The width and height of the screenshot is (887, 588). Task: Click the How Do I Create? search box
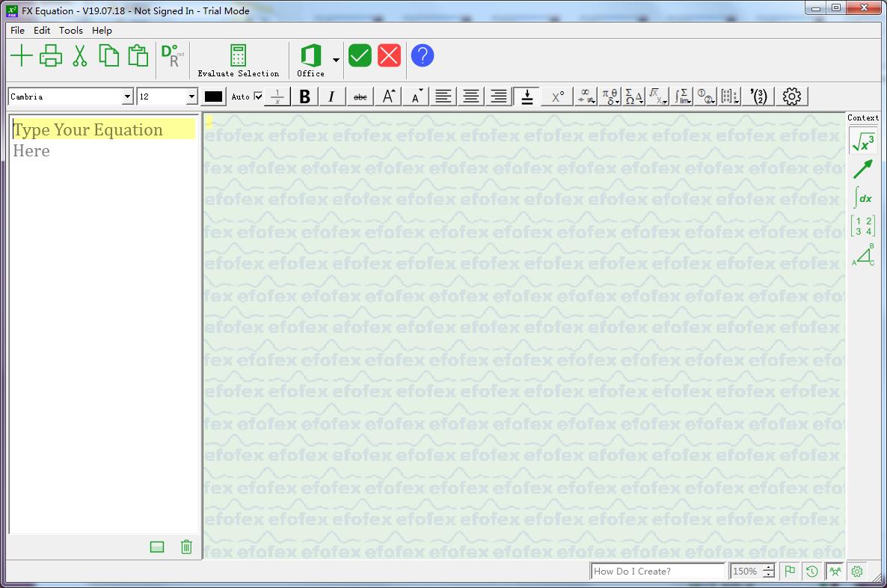pos(657,572)
